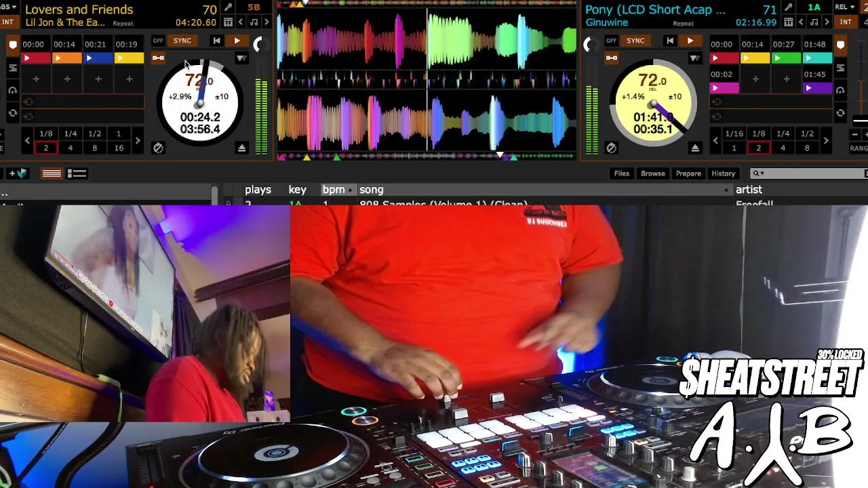Play the Pony deck
Image resolution: width=868 pixels, height=488 pixels.
tap(690, 41)
